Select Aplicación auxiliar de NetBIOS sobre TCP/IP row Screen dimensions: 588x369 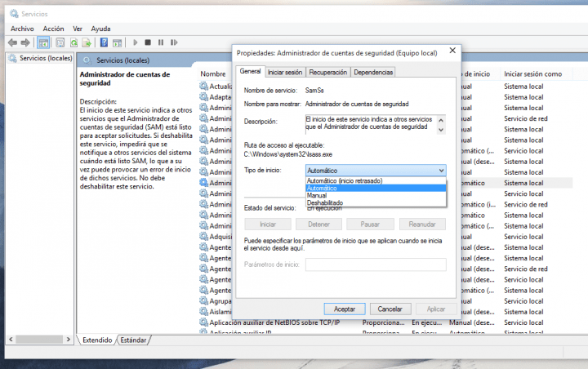pos(274,322)
